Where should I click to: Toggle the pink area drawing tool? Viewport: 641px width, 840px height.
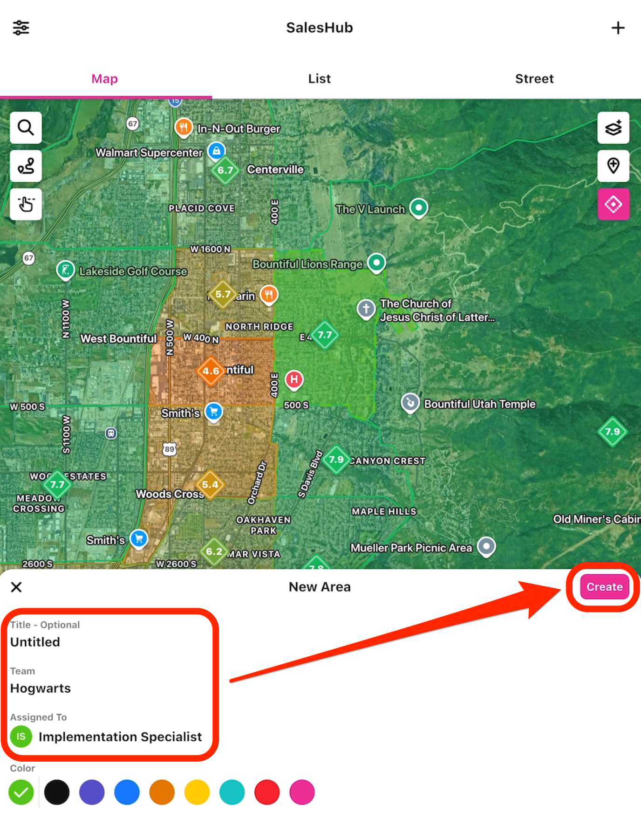pos(613,204)
